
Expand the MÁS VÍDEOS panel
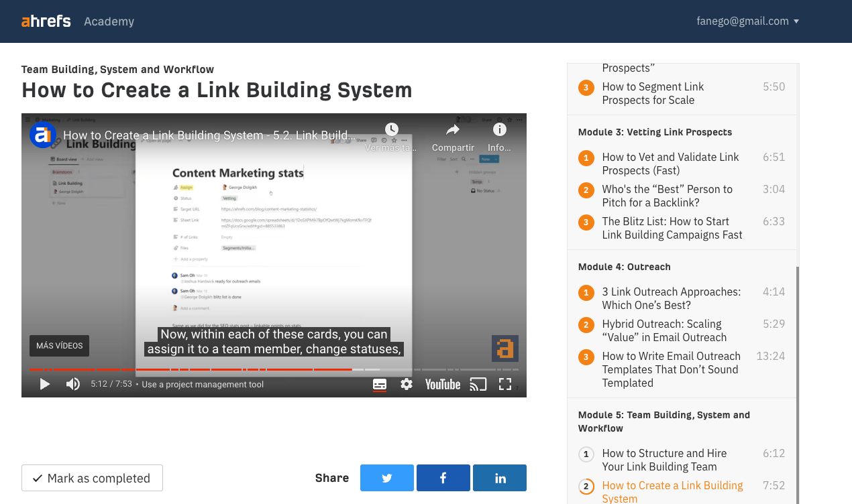coord(59,345)
